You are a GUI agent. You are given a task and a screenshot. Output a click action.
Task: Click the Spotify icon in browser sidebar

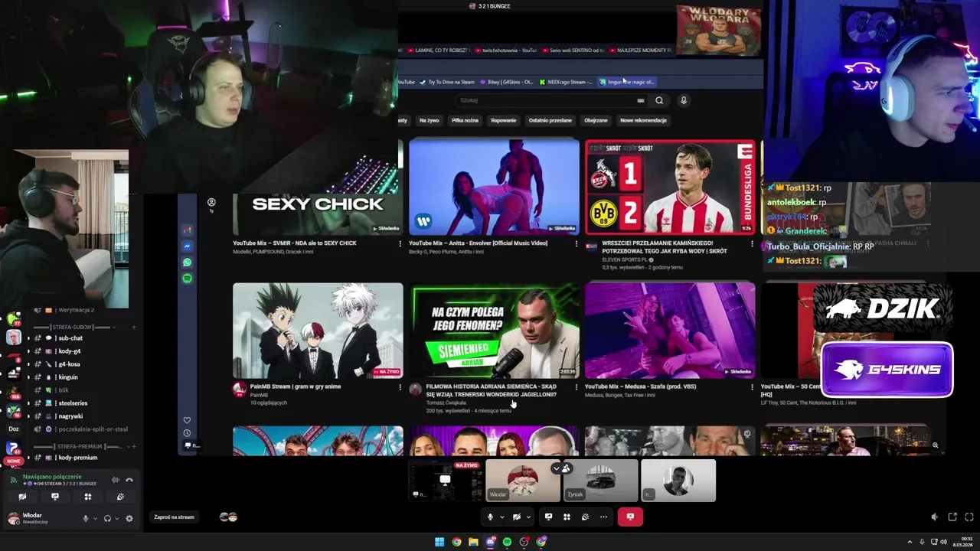pos(188,279)
